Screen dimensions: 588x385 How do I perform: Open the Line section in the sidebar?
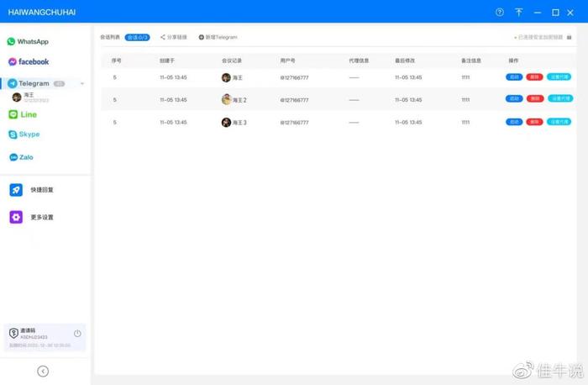click(x=23, y=114)
